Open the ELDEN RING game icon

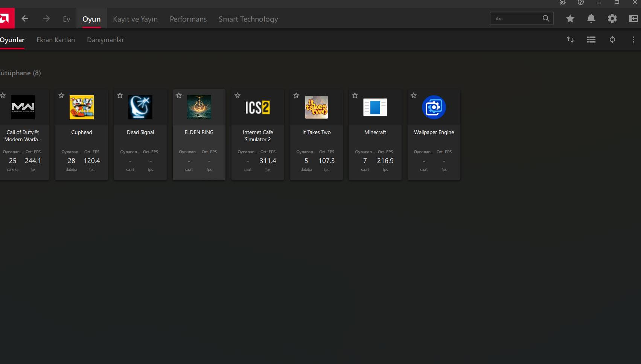199,107
